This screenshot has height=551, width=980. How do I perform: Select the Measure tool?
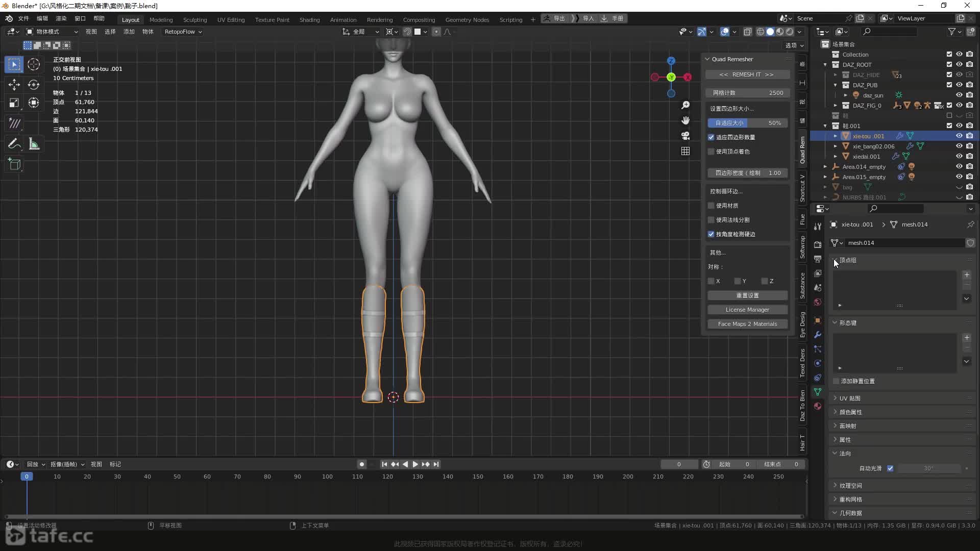click(34, 144)
